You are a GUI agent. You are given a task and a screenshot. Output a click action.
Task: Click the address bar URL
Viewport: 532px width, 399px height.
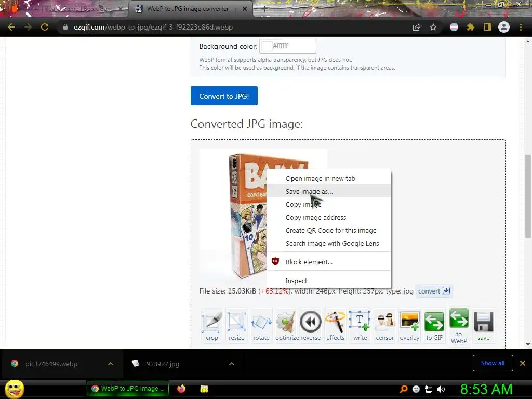coord(153,27)
